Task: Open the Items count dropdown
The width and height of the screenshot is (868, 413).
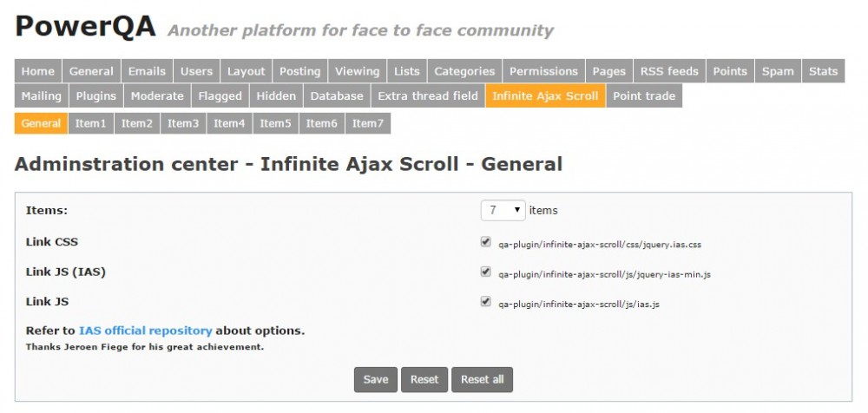Action: (x=503, y=210)
